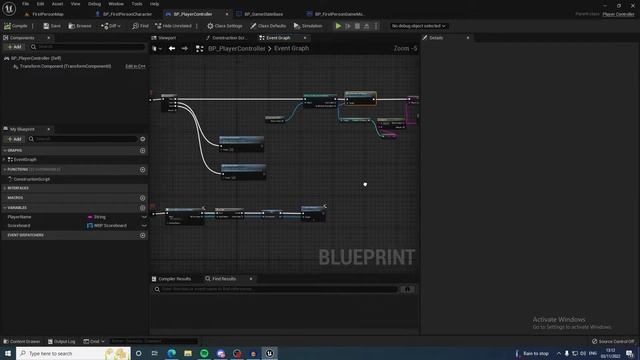This screenshot has height=360, width=640.
Task: Select the ConstructionScript function
Action: point(32,179)
